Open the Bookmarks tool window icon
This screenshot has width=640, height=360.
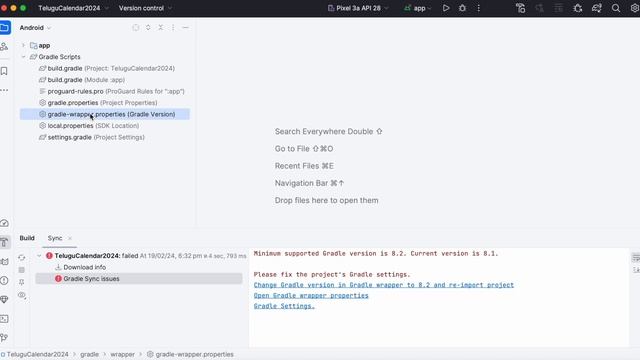click(4, 71)
